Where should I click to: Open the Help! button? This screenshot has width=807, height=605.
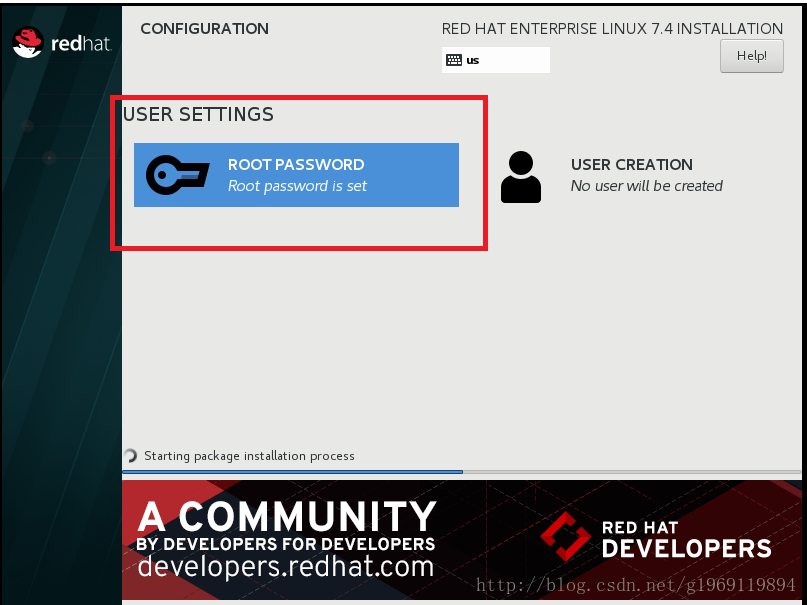751,56
